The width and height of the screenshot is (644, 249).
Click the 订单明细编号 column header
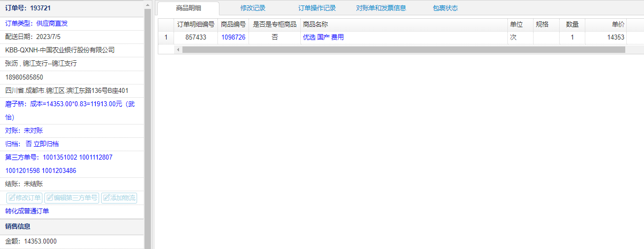click(x=196, y=24)
